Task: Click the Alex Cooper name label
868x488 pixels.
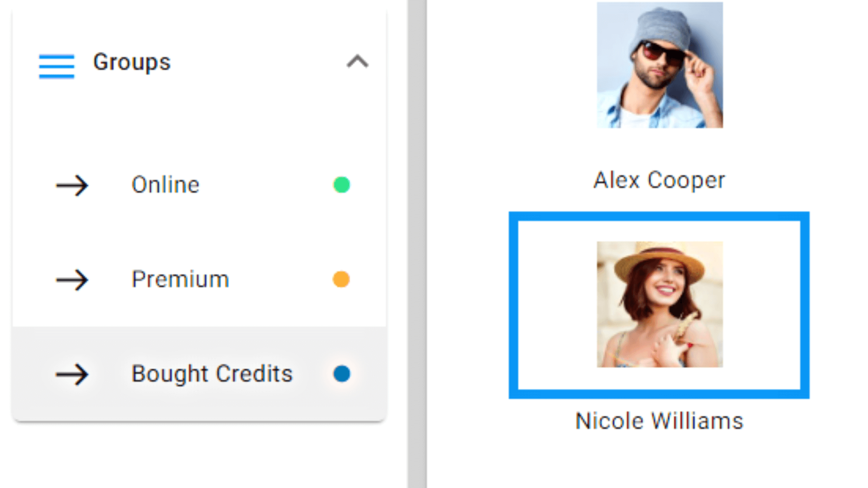Action: 659,180
